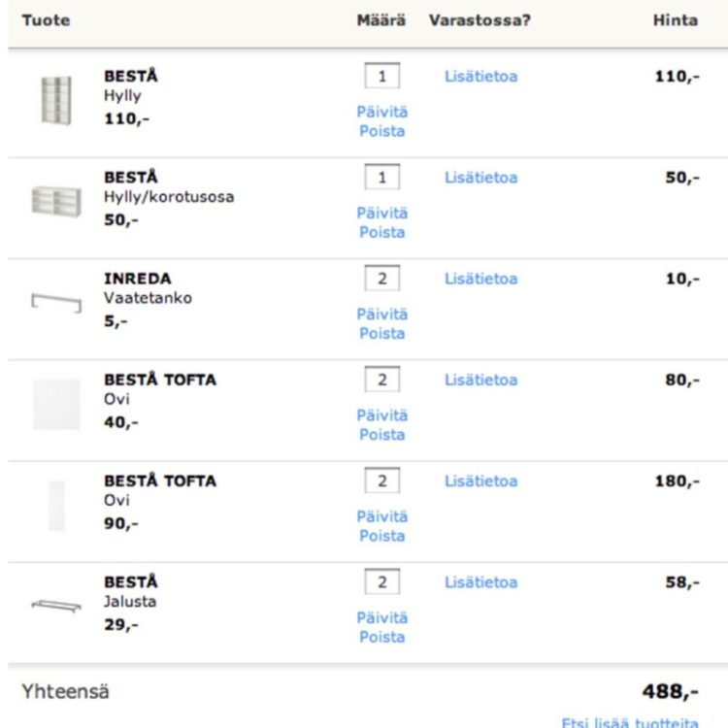Open the BESTÅ Jalusta product image
The image size is (728, 728).
click(56, 606)
